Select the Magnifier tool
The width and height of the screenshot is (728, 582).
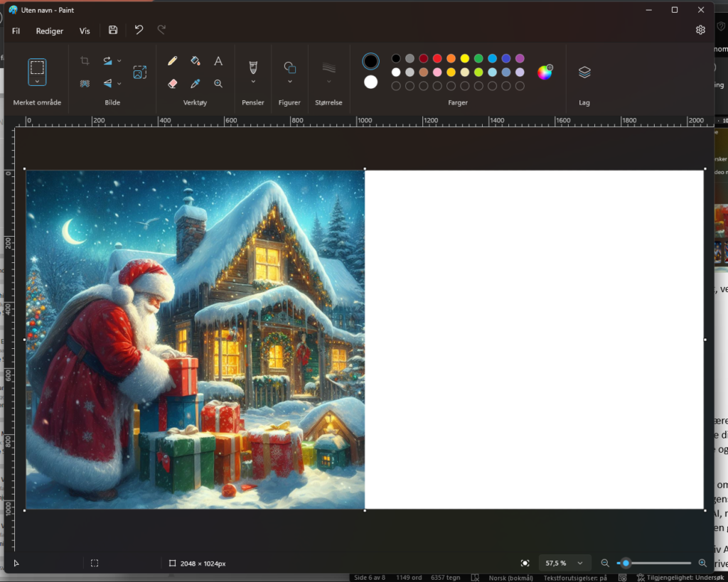pyautogui.click(x=218, y=83)
